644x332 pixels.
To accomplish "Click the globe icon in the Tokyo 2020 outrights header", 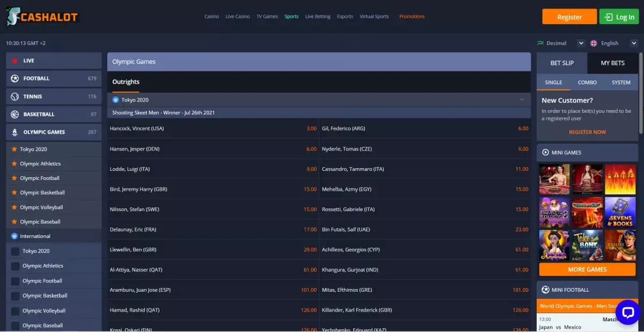I will pyautogui.click(x=116, y=100).
